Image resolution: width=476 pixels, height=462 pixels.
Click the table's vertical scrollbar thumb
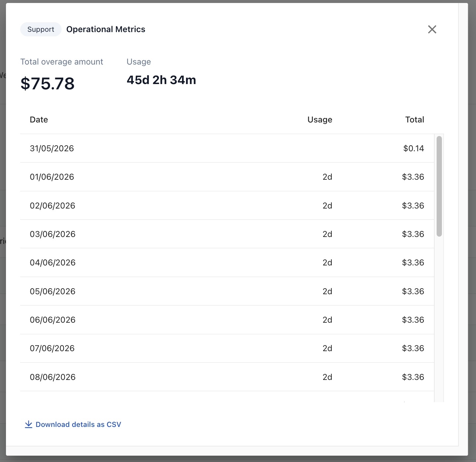tap(439, 186)
